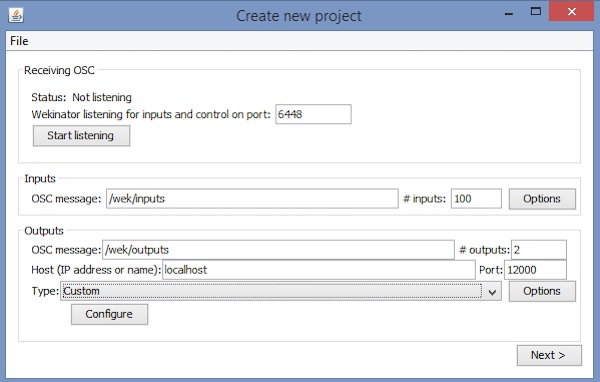Open the Type dropdown showing Custom
This screenshot has height=382, width=600.
[280, 291]
